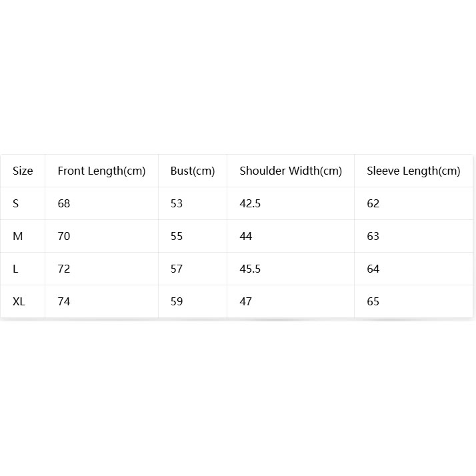Select the sleeve length value 62
The height and width of the screenshot is (476, 476).
click(373, 203)
